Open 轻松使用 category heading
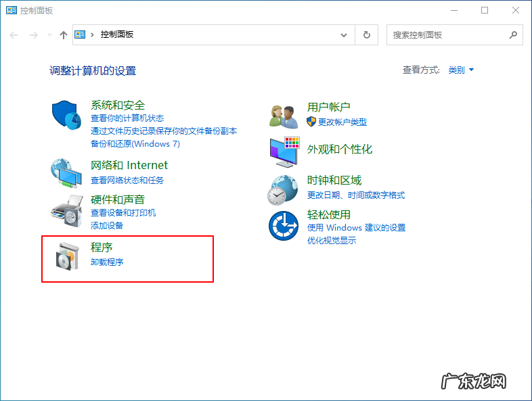 point(329,214)
